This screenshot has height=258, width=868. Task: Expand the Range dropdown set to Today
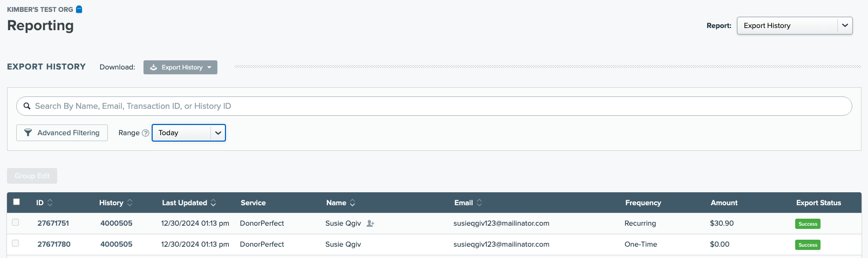188,133
